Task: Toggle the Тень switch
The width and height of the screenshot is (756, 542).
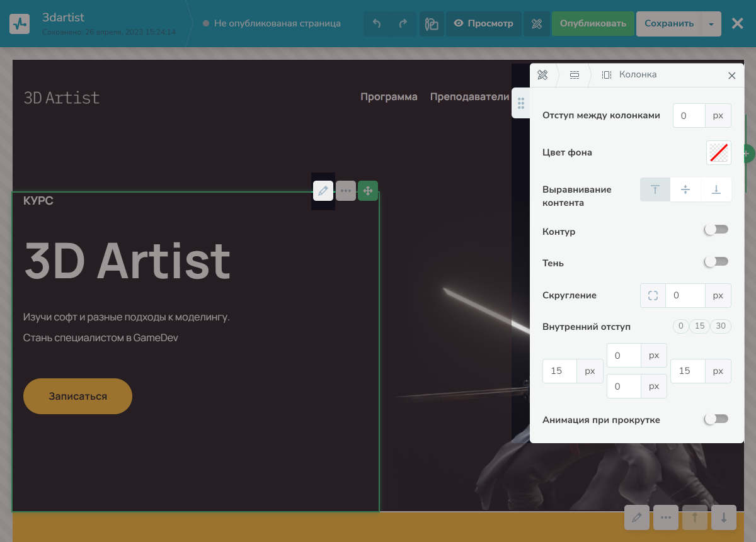Action: [x=716, y=261]
